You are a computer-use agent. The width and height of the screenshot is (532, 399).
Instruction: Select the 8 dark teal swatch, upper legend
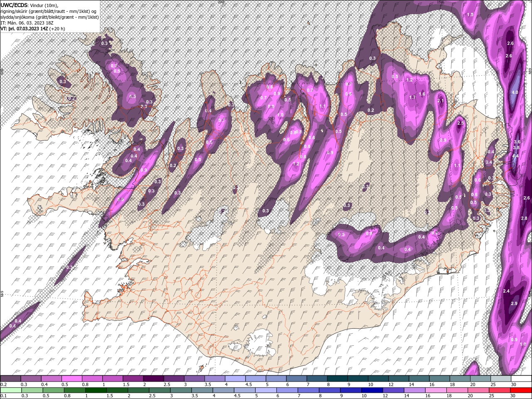pyautogui.click(x=337, y=379)
